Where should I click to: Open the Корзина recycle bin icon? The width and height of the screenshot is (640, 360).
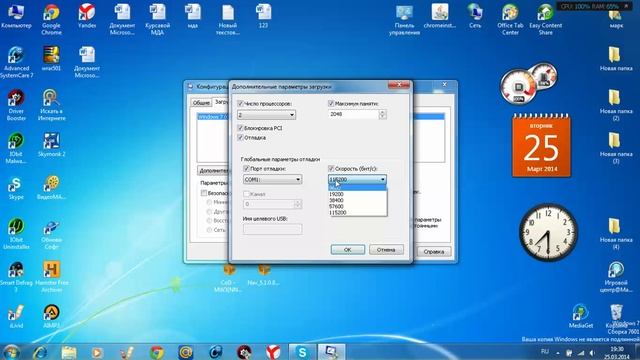pos(616,316)
